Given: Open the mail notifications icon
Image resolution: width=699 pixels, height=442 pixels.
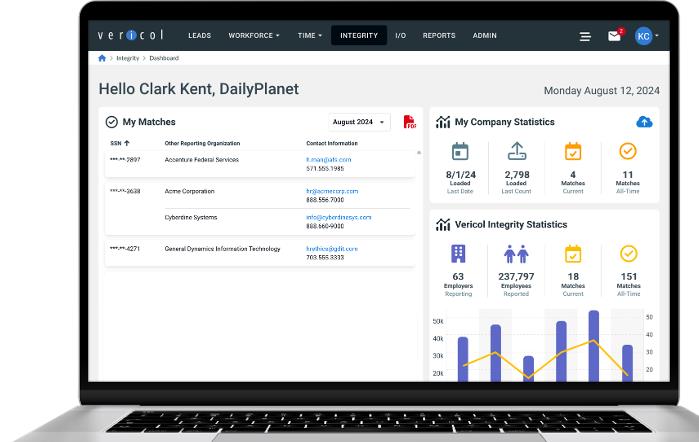Looking at the screenshot, I should coord(614,36).
